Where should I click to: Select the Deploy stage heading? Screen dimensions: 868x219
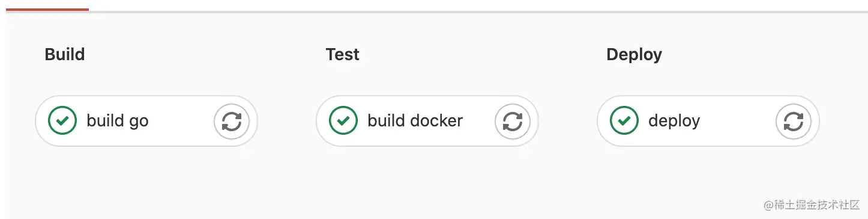click(634, 55)
